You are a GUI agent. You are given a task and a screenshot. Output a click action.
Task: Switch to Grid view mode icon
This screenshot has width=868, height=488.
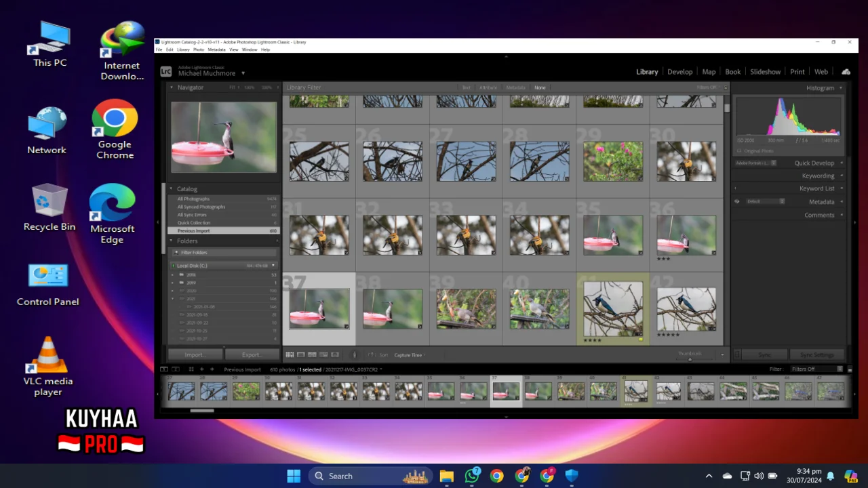[290, 354]
